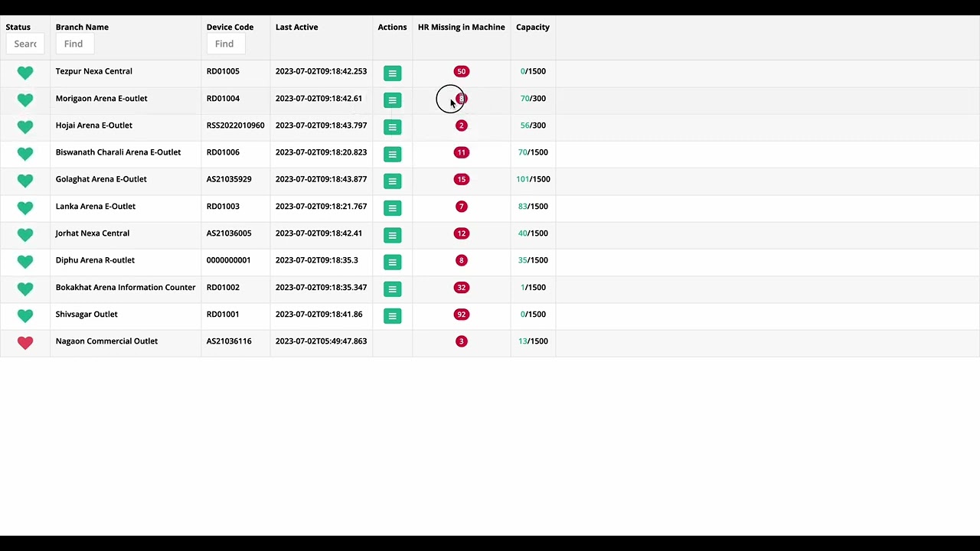The height and width of the screenshot is (551, 980).
Task: Click the status heart for Hojai Arena E-Outlet
Action: pos(25,126)
